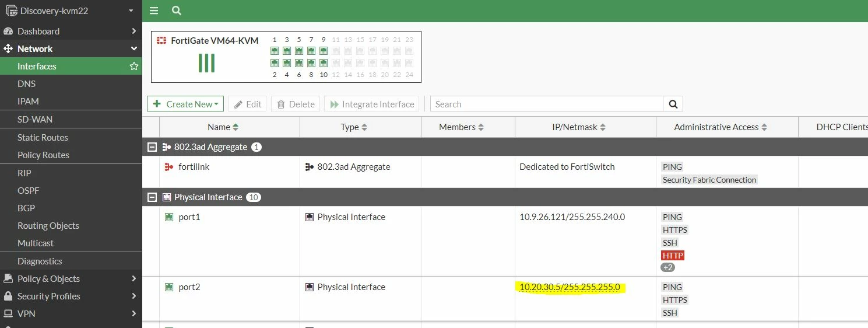Viewport: 868px width, 328px height.
Task: Click the Security Profiles lock icon
Action: coord(8,296)
